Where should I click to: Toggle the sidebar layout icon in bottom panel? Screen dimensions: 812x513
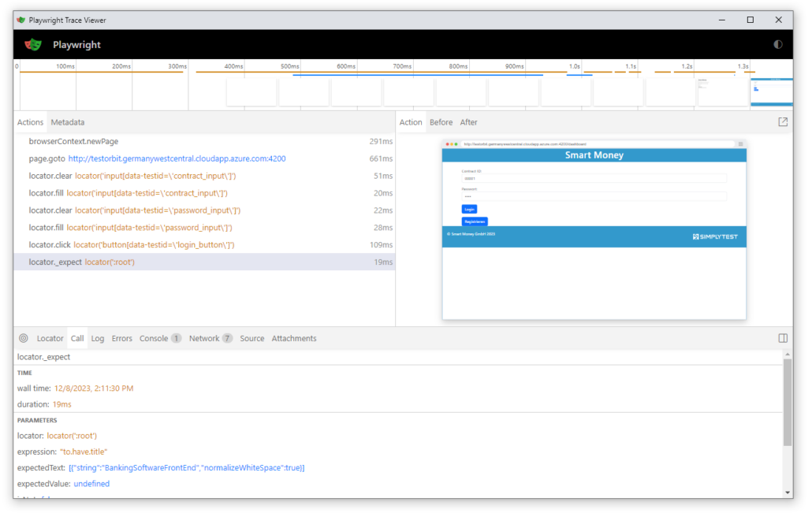point(783,338)
